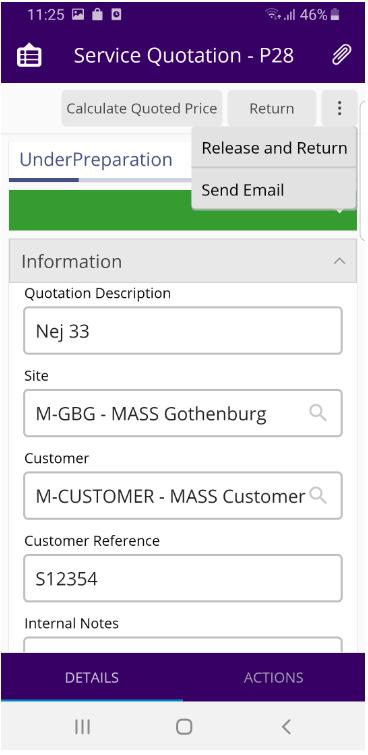
Task: Tap Android home button
Action: pyautogui.click(x=184, y=727)
